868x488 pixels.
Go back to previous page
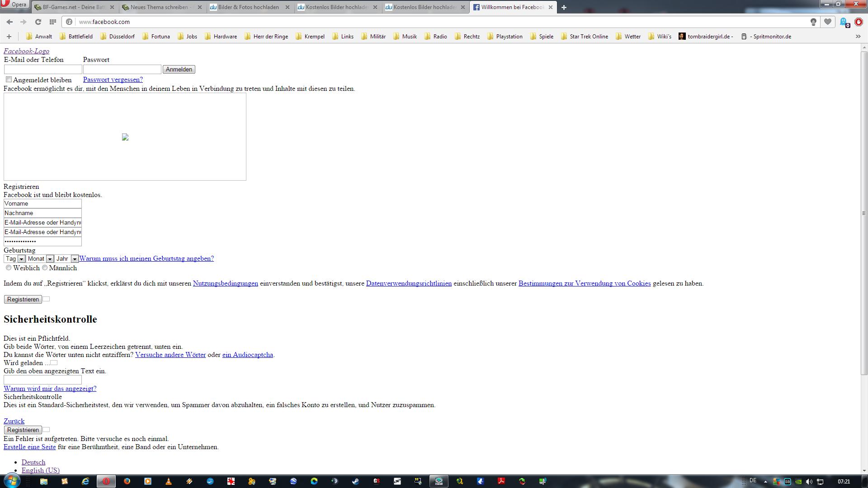click(x=9, y=22)
